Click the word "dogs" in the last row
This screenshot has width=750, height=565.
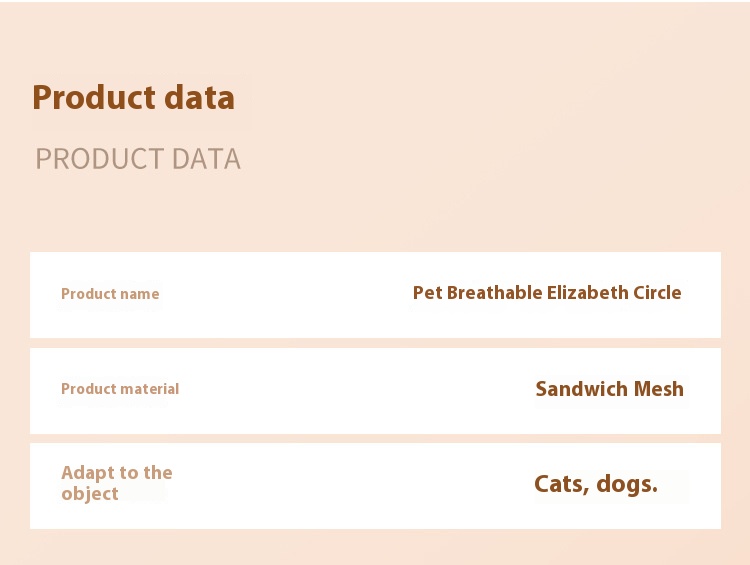click(626, 485)
